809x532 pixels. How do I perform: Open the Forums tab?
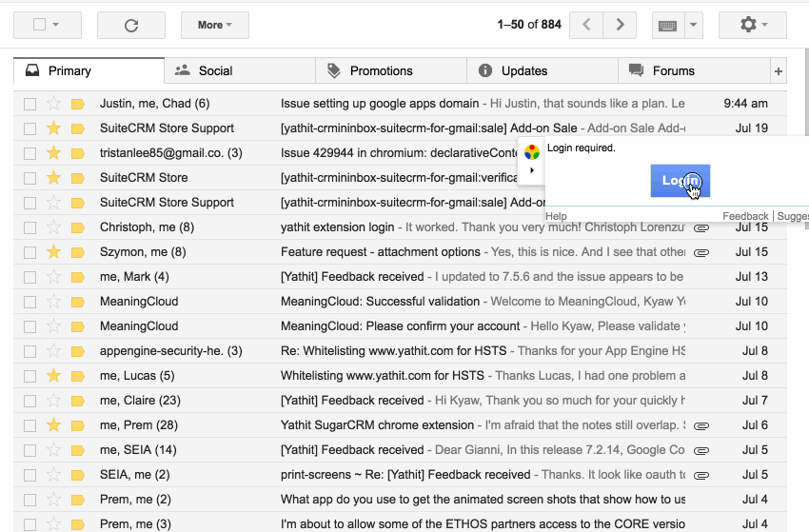click(694, 70)
